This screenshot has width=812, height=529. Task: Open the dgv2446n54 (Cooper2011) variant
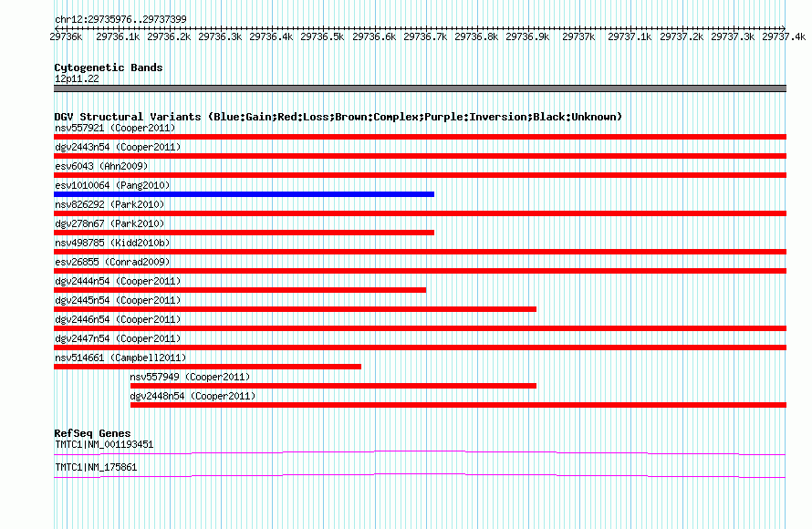coord(118,319)
